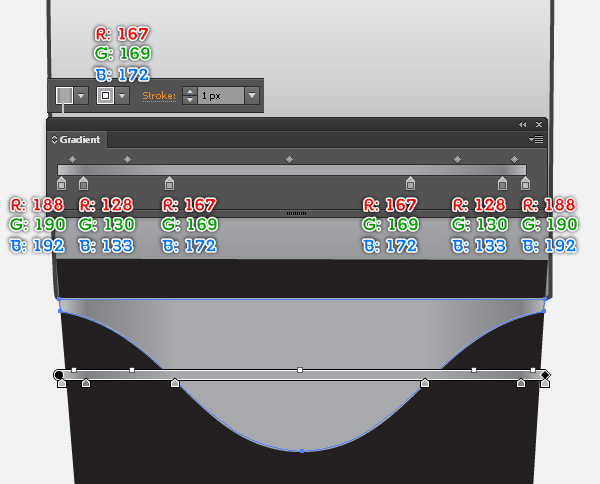Click the fill color swatch in control bar
The width and height of the screenshot is (600, 484).
pyautogui.click(x=64, y=95)
